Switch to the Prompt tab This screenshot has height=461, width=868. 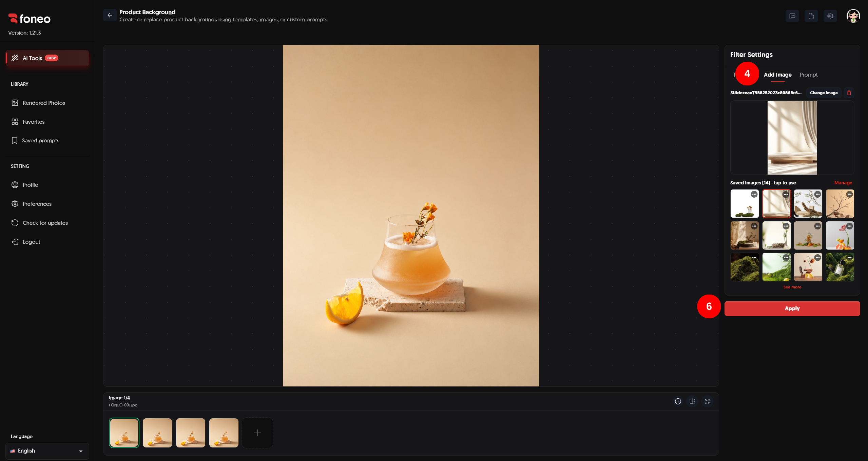[809, 75]
